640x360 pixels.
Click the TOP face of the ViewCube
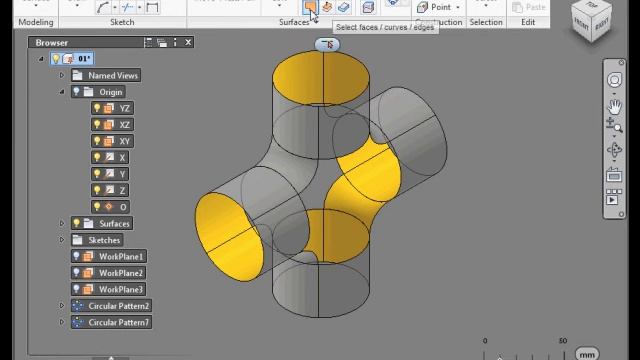(592, 6)
